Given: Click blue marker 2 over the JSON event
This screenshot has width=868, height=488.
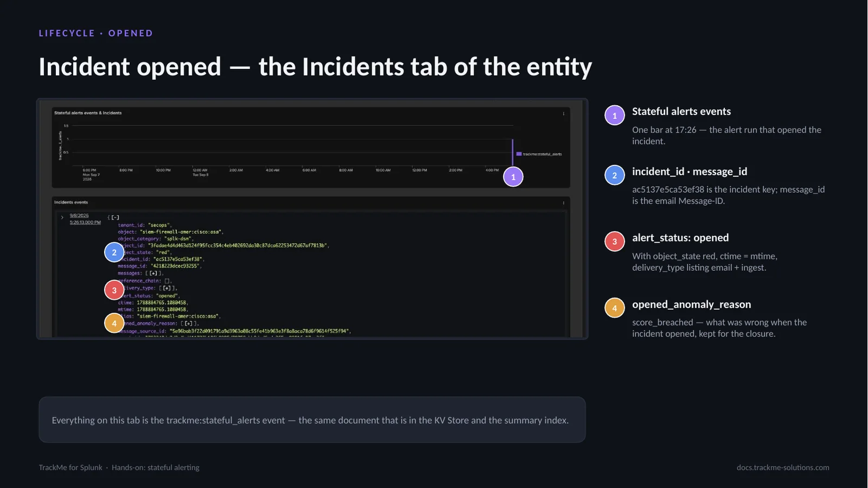Looking at the screenshot, I should pyautogui.click(x=114, y=252).
